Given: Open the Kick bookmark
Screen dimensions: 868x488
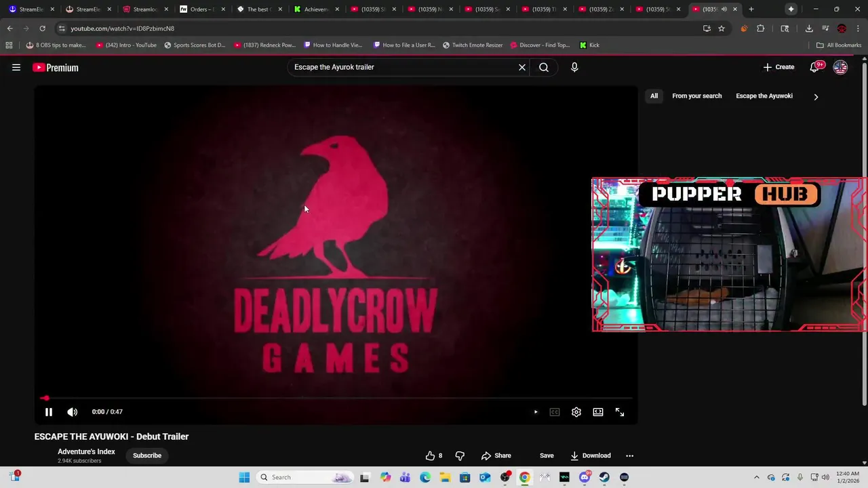Looking at the screenshot, I should click(590, 45).
